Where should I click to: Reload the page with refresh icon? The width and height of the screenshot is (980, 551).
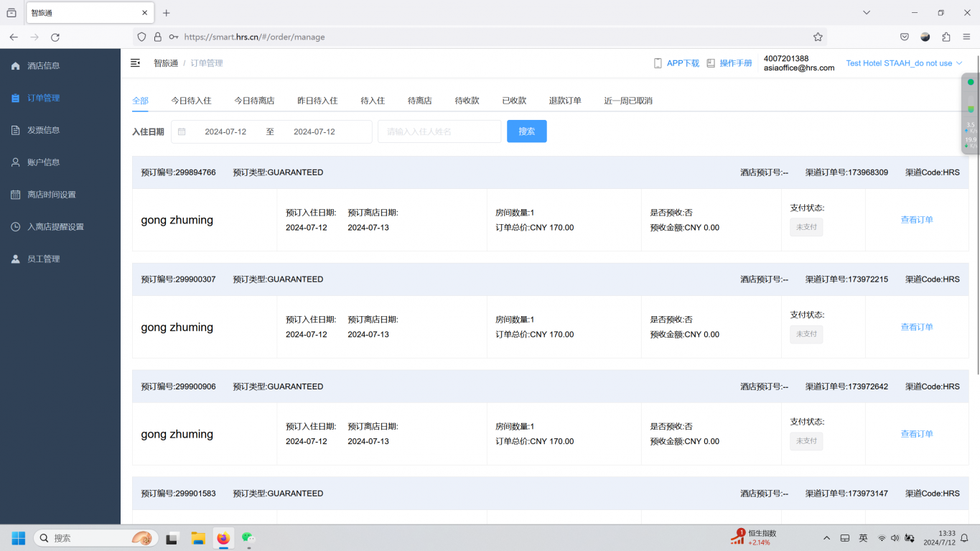(55, 37)
